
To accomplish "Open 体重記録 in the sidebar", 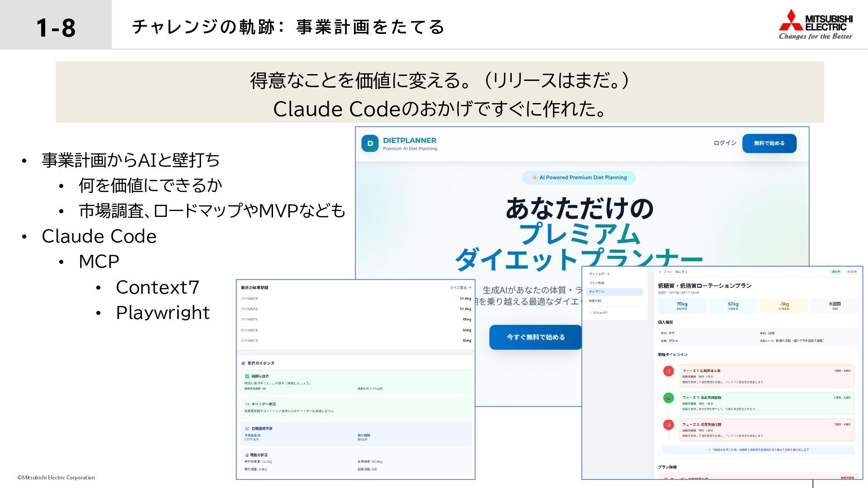I will click(x=595, y=301).
